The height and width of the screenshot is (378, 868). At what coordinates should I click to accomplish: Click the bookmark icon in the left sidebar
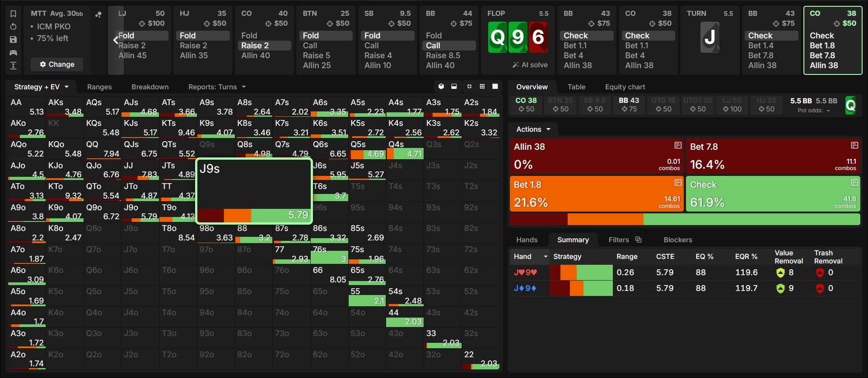pyautogui.click(x=14, y=14)
